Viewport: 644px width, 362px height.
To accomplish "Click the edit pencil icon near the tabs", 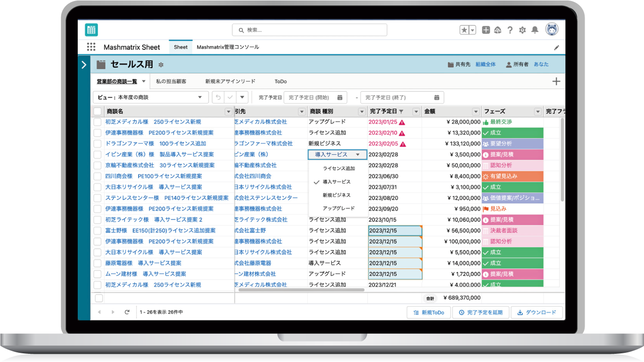I will (556, 47).
